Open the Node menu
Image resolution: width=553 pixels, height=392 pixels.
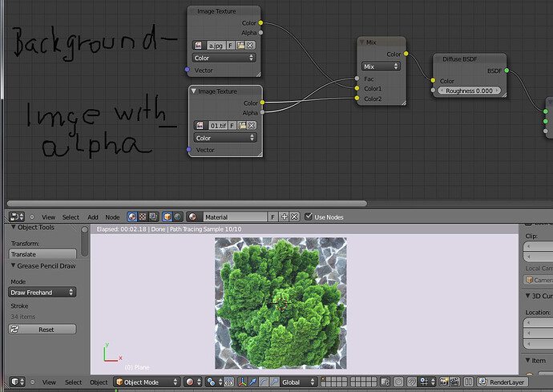tap(112, 217)
